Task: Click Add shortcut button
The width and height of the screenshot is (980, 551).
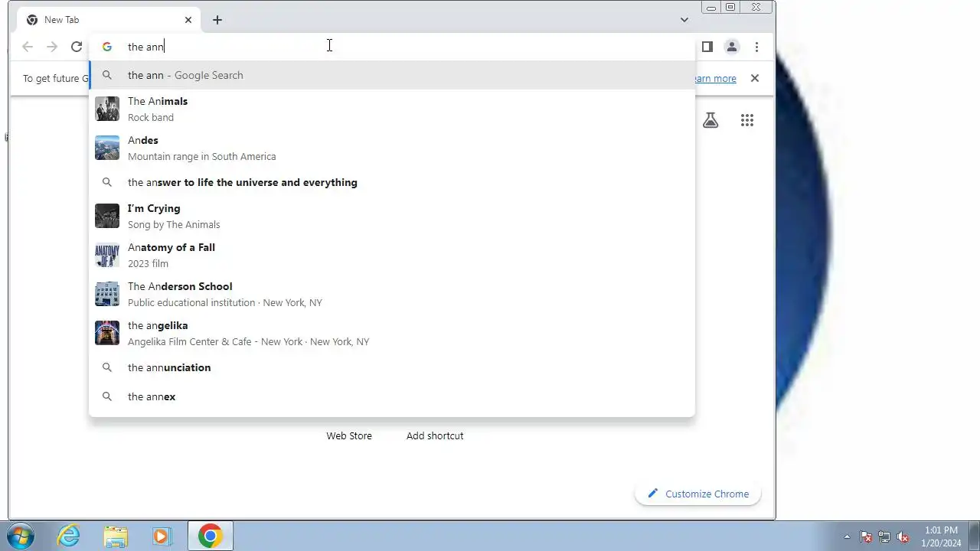Action: pyautogui.click(x=435, y=435)
